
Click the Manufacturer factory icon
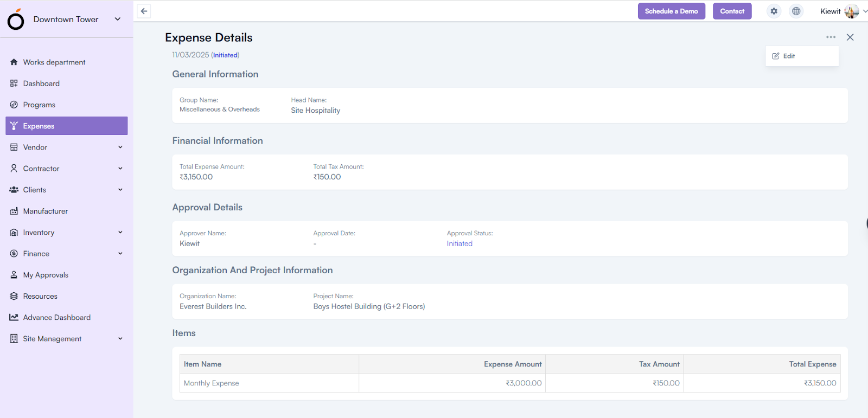tap(14, 211)
